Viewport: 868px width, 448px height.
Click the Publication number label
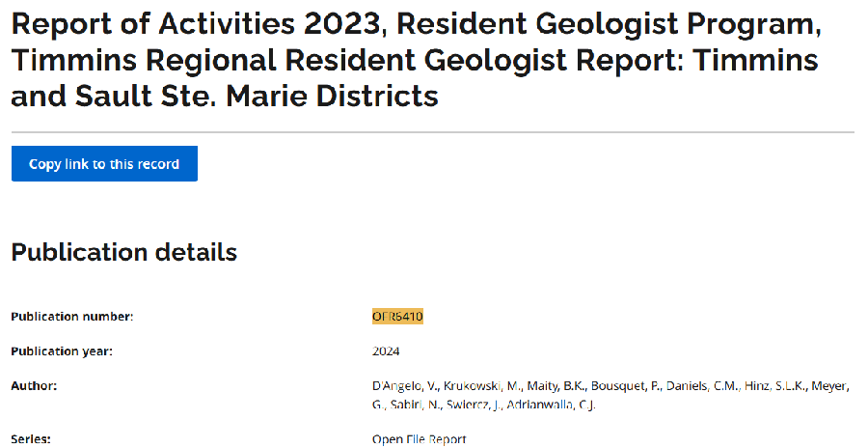[x=72, y=316]
